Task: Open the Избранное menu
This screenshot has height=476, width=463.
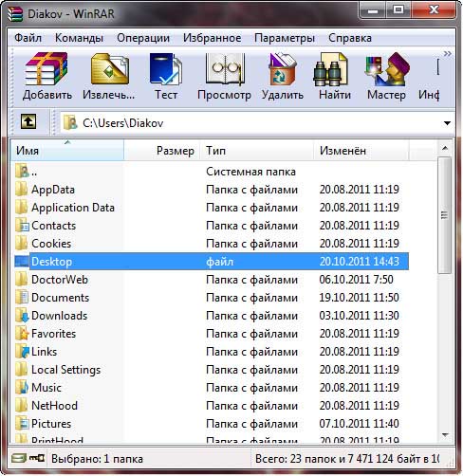Action: pyautogui.click(x=212, y=38)
